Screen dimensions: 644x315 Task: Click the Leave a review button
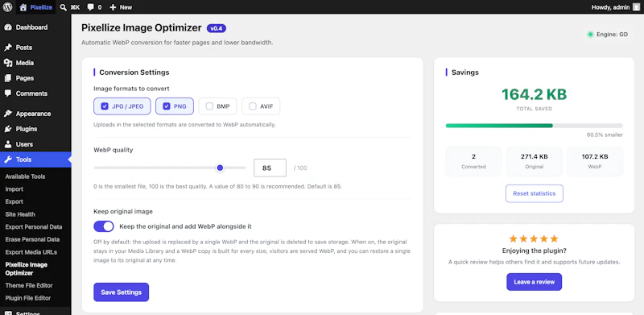pyautogui.click(x=535, y=282)
